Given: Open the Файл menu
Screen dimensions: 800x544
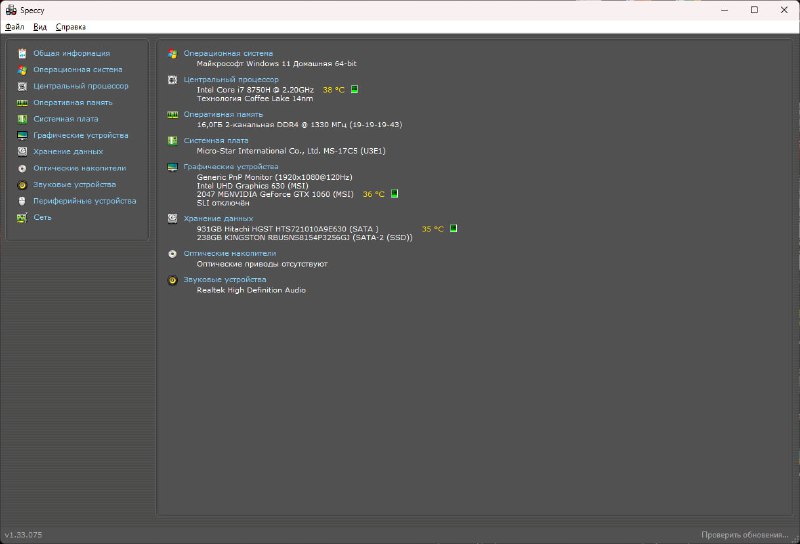Looking at the screenshot, I should 15,27.
